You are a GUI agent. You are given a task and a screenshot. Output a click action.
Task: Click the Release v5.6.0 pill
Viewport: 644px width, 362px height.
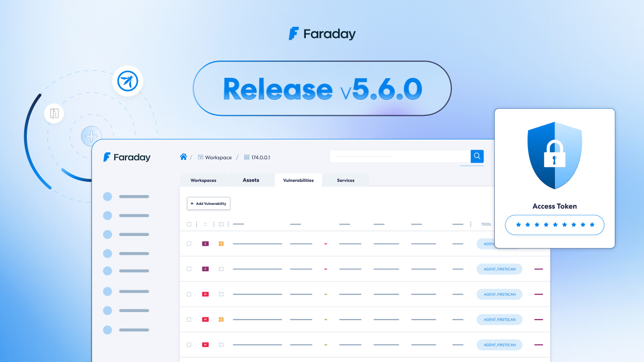click(x=322, y=88)
